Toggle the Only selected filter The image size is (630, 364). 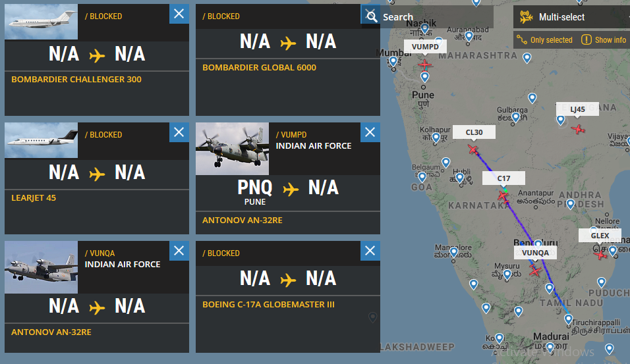[x=544, y=39]
